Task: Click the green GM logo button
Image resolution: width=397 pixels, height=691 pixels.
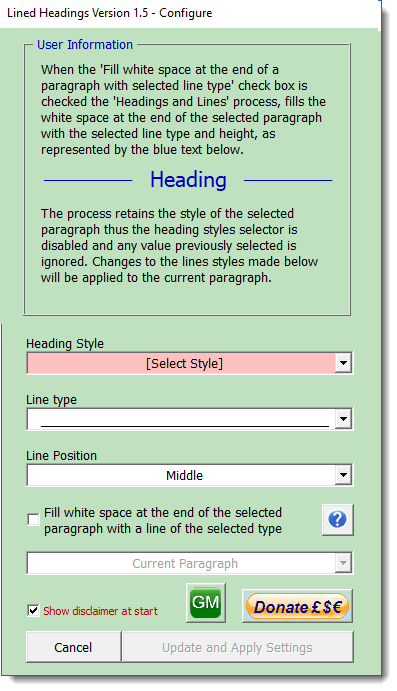Action: [206, 602]
